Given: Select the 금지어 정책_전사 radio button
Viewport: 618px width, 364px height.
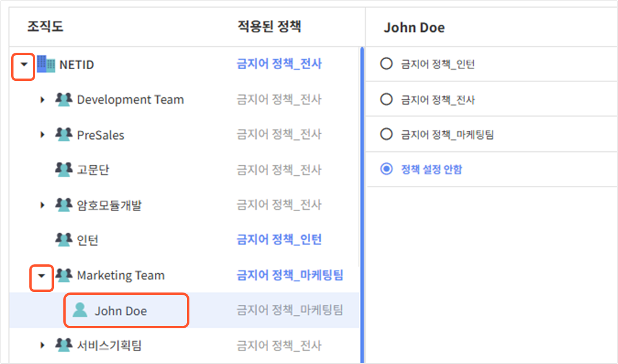Looking at the screenshot, I should point(386,99).
